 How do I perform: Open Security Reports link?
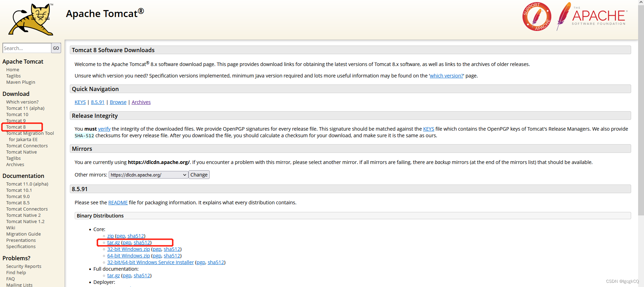[x=24, y=266]
